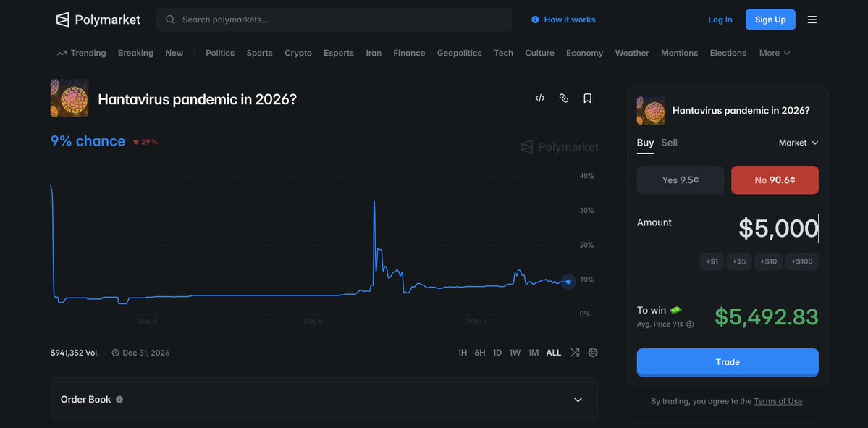The image size is (868, 428).
Task: Open the Culture category
Action: pos(540,53)
